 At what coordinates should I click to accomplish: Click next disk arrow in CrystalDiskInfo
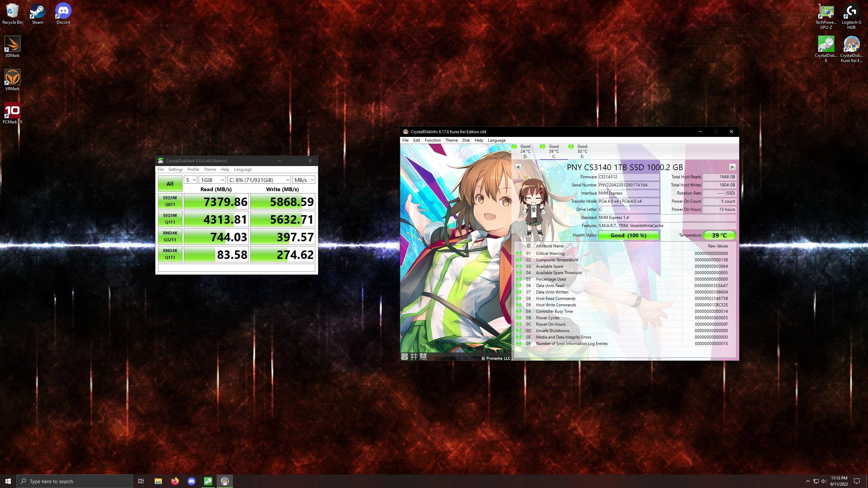click(732, 167)
